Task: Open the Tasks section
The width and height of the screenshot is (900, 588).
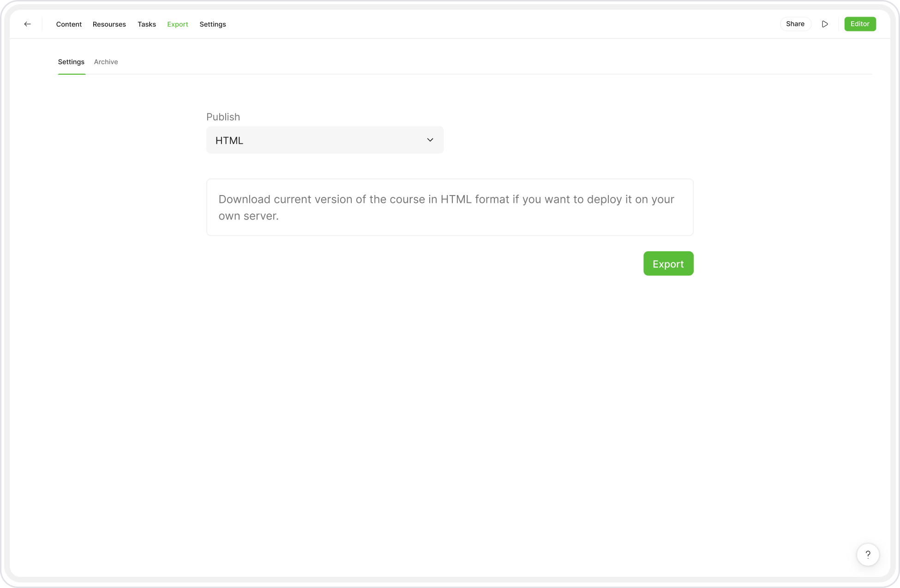Action: [147, 24]
